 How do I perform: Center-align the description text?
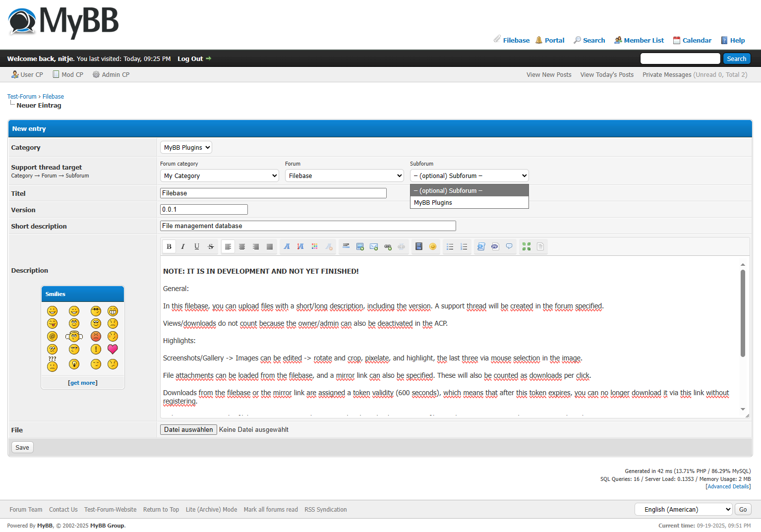(242, 246)
